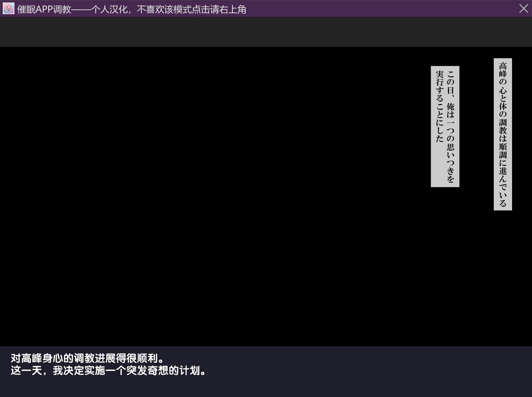Screen dimensions: 532x397
Task: Click the title text 催眠APP调教
Action: tap(44, 9)
